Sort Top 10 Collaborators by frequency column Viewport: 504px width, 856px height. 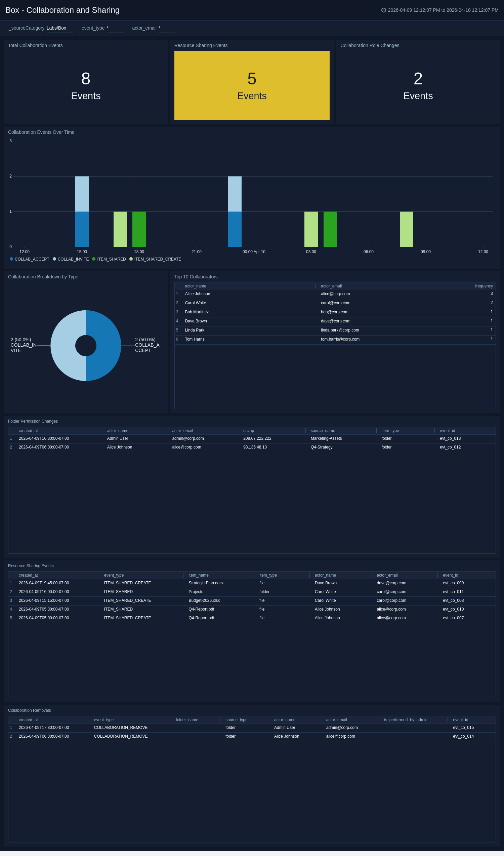pos(483,286)
